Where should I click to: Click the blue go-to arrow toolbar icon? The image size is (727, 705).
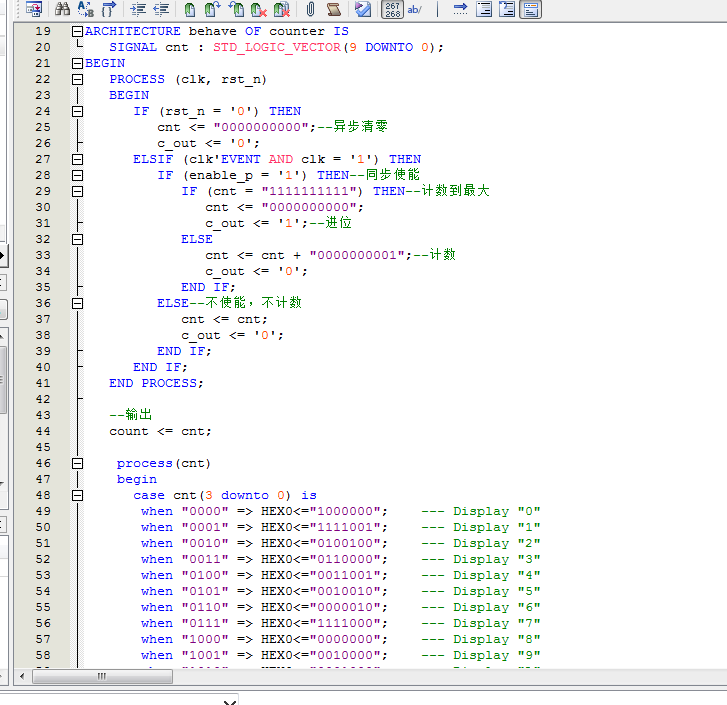(x=460, y=9)
